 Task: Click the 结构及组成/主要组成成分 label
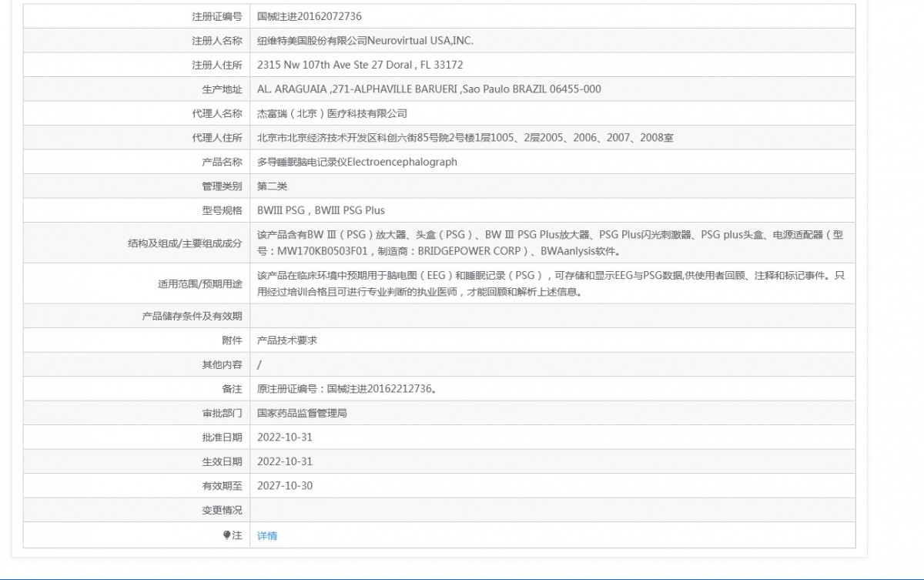pyautogui.click(x=185, y=243)
